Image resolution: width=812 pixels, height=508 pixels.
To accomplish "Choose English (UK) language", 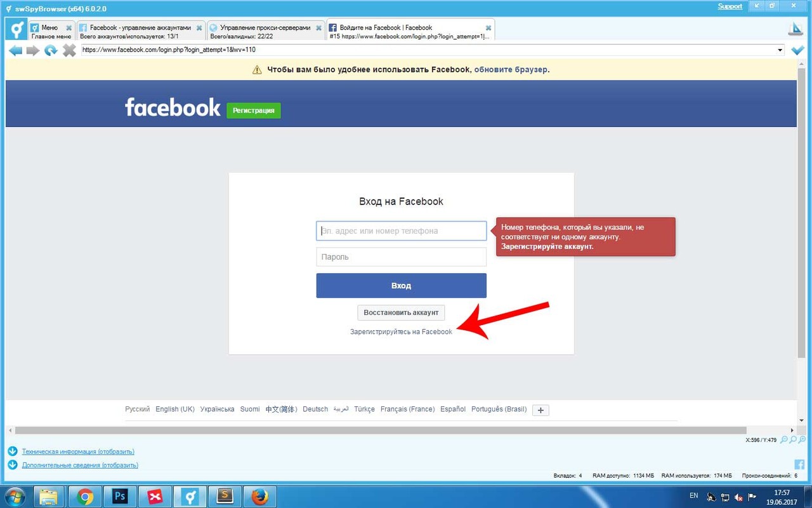I will click(x=175, y=410).
